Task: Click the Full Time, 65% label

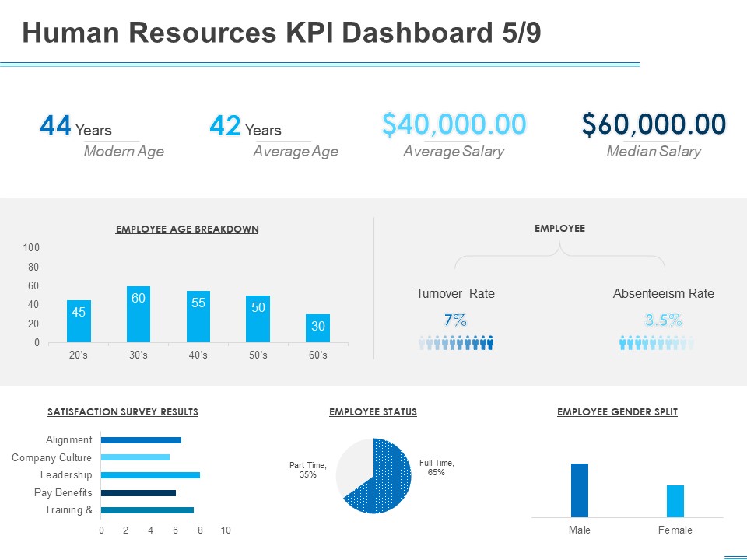Action: 437,467
